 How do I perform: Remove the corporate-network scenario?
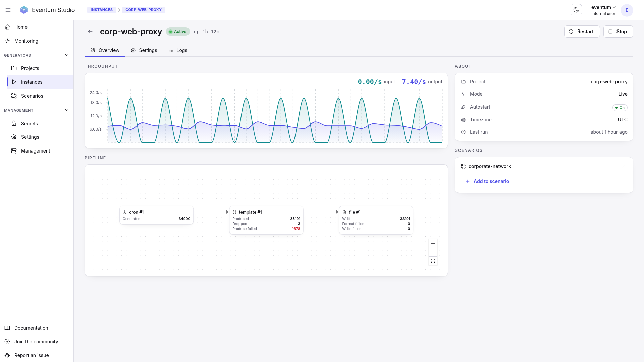[x=624, y=166]
